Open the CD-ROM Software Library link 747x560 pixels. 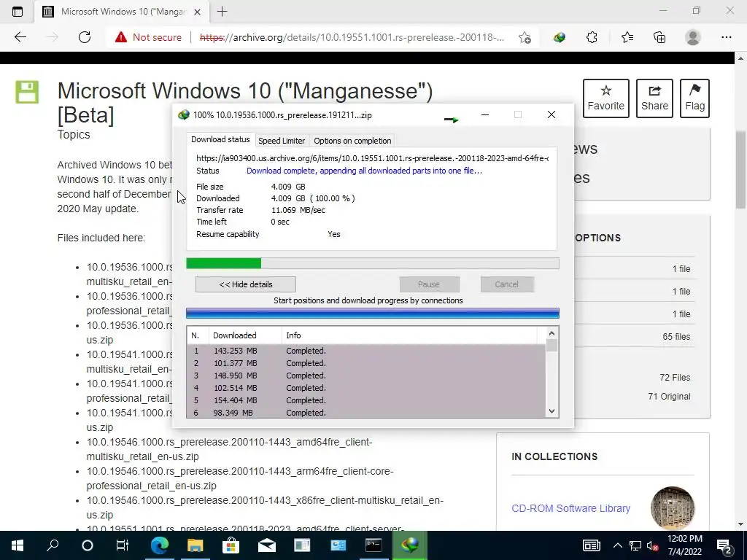pos(570,508)
